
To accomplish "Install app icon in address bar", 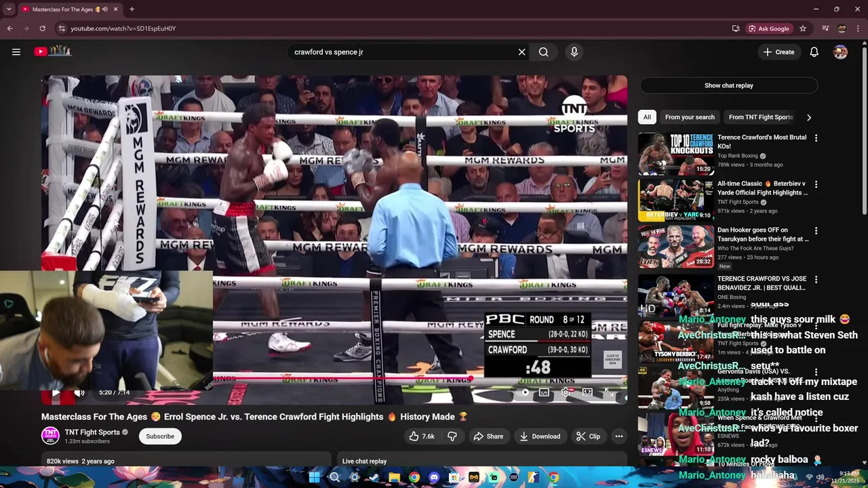I will [x=736, y=28].
